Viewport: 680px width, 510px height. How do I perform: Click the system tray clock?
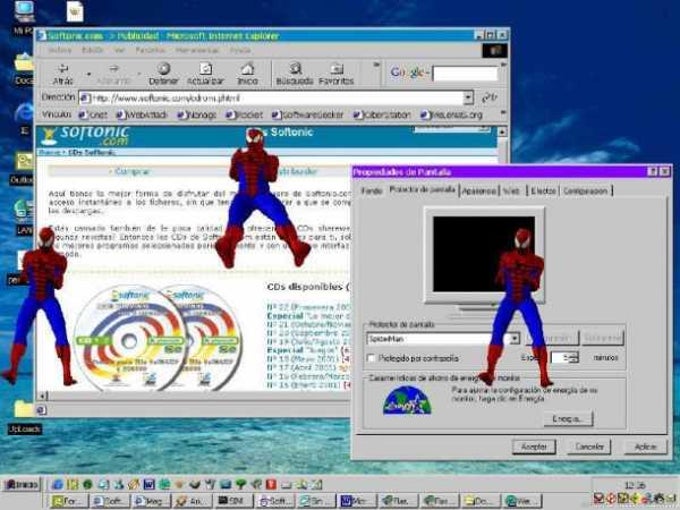coord(634,485)
